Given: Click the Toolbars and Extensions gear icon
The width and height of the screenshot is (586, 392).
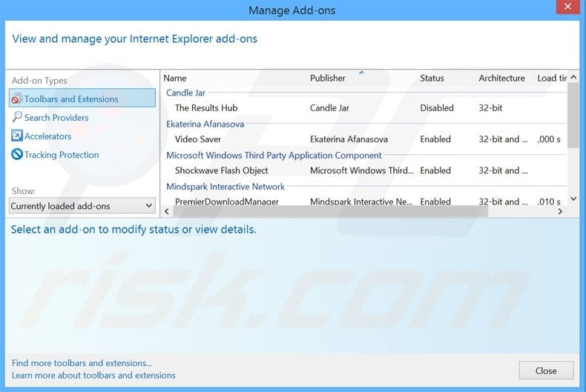Looking at the screenshot, I should point(17,99).
